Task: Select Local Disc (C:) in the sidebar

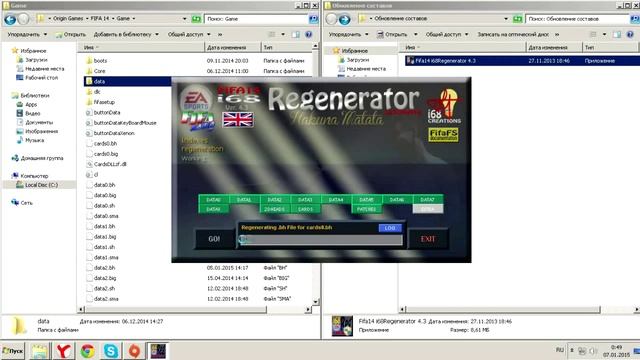Action: click(x=41, y=185)
